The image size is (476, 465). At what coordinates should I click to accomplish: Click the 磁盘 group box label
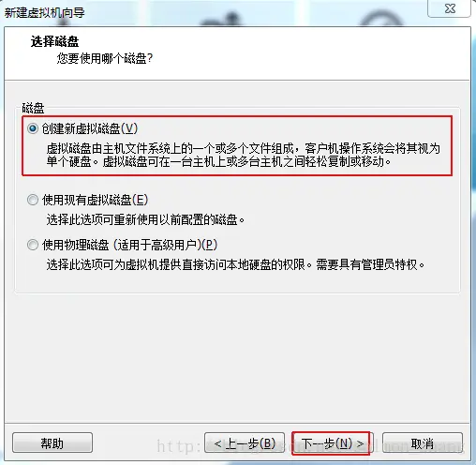pyautogui.click(x=33, y=108)
